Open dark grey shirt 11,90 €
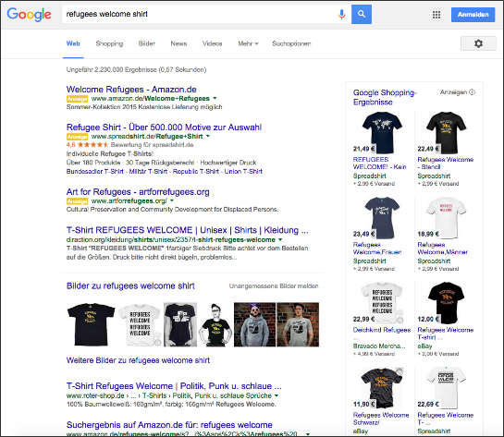 (382, 387)
